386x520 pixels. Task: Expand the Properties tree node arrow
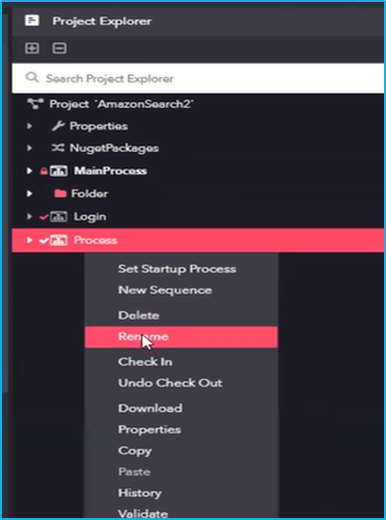click(29, 126)
